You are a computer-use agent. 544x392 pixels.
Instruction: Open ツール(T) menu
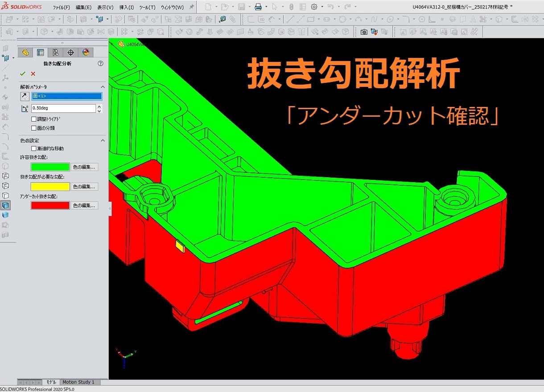(x=148, y=8)
